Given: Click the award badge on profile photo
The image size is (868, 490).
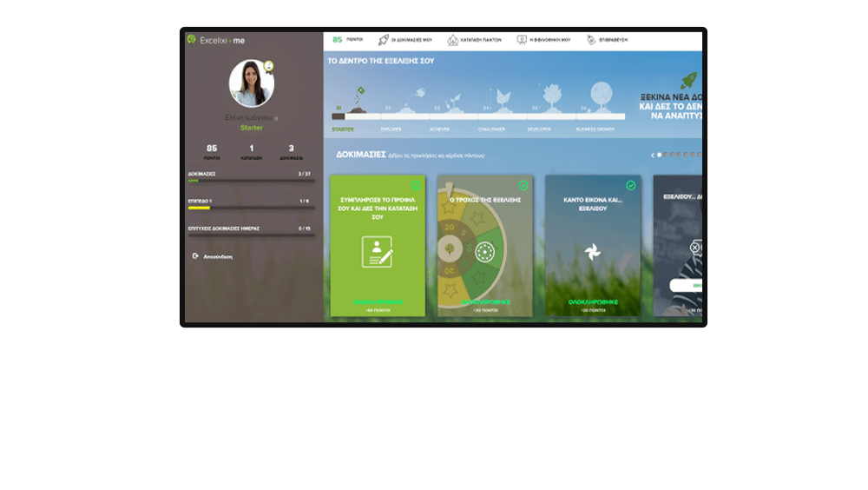Looking at the screenshot, I should click(x=268, y=67).
